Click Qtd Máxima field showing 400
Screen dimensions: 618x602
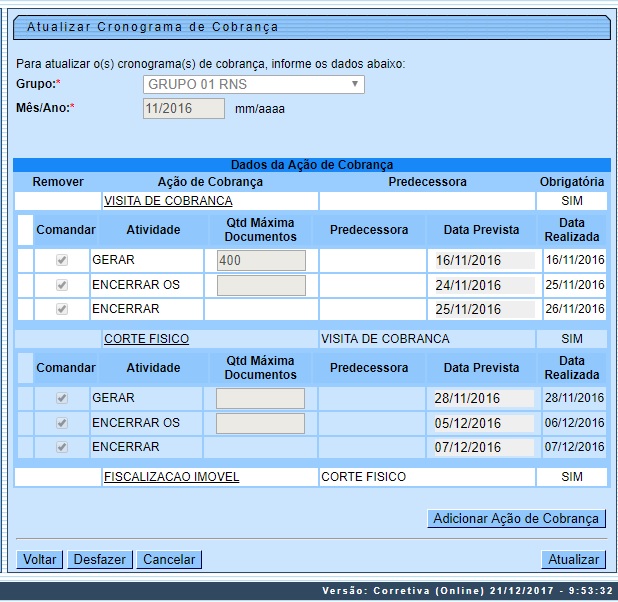point(261,261)
